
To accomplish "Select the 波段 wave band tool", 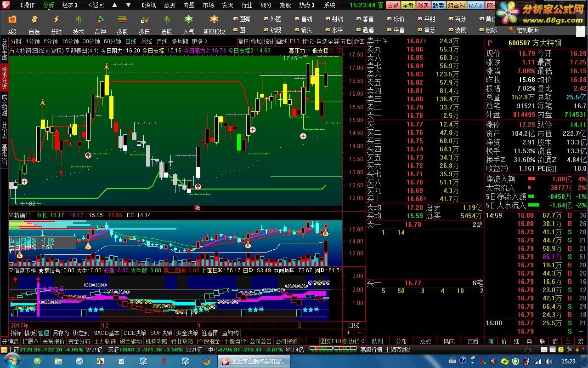I will 457,30.
